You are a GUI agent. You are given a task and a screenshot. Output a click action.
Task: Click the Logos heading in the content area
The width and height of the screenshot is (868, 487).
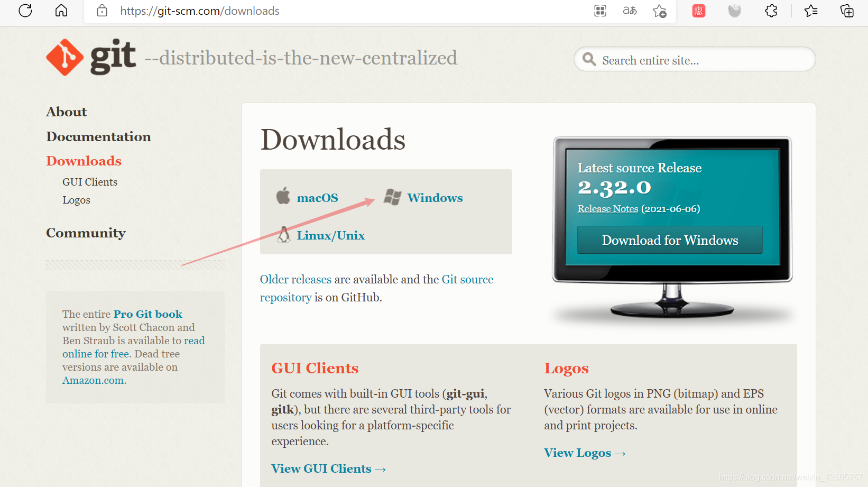point(566,369)
